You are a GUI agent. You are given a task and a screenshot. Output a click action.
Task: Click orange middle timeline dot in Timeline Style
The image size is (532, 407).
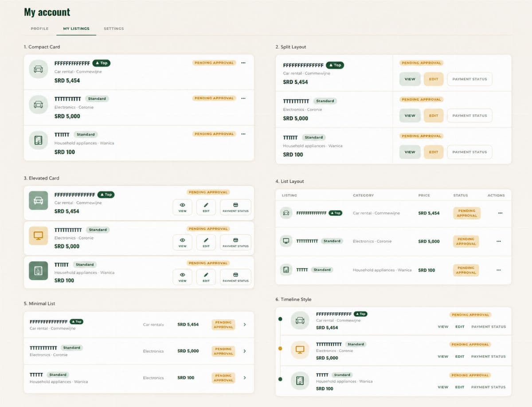280,349
